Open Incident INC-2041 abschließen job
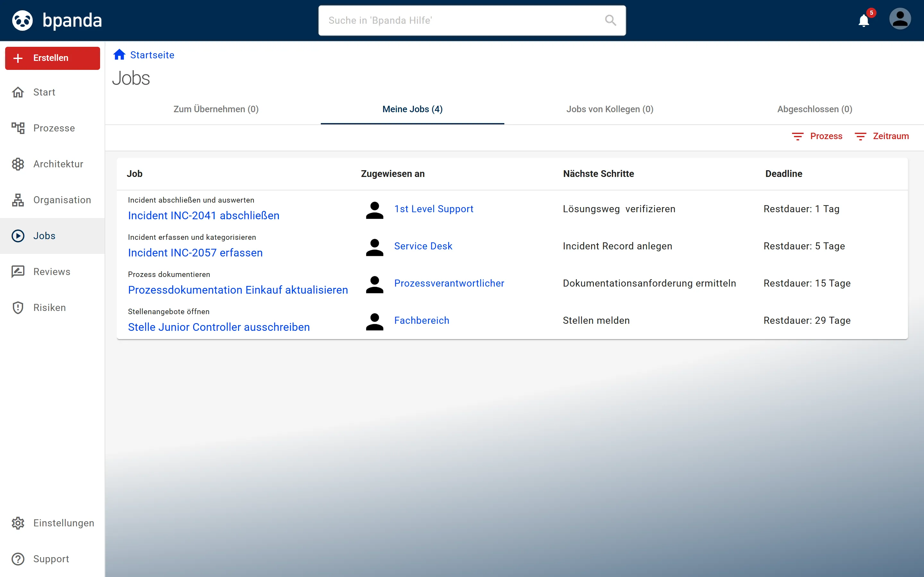924x577 pixels. pyautogui.click(x=203, y=216)
